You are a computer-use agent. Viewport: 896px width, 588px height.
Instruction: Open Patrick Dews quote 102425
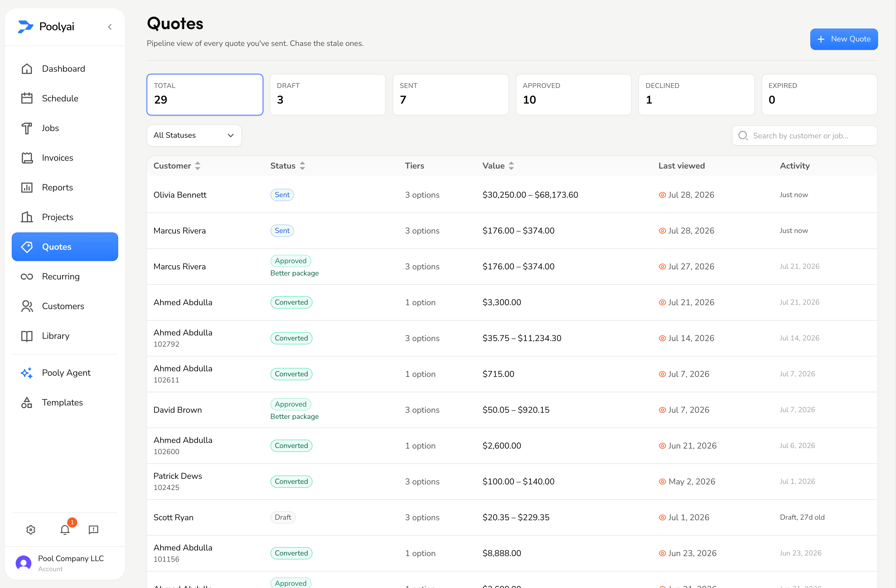(512, 482)
